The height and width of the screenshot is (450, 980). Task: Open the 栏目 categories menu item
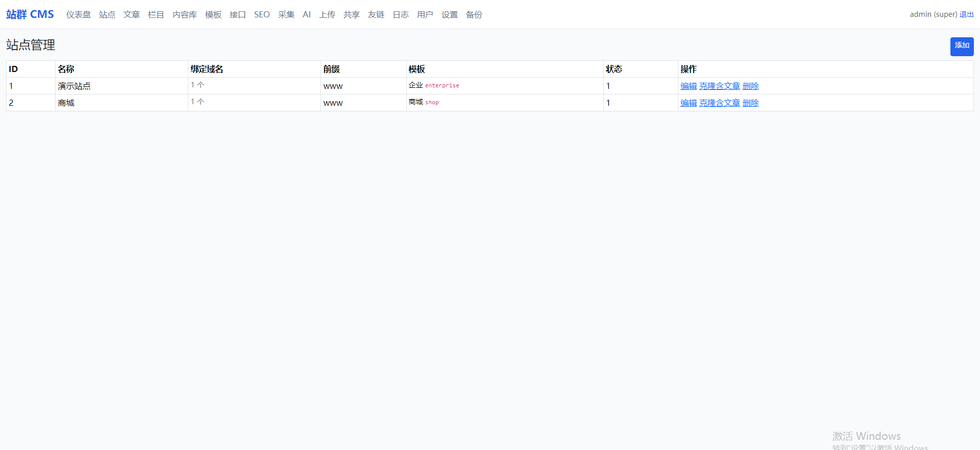tap(156, 15)
